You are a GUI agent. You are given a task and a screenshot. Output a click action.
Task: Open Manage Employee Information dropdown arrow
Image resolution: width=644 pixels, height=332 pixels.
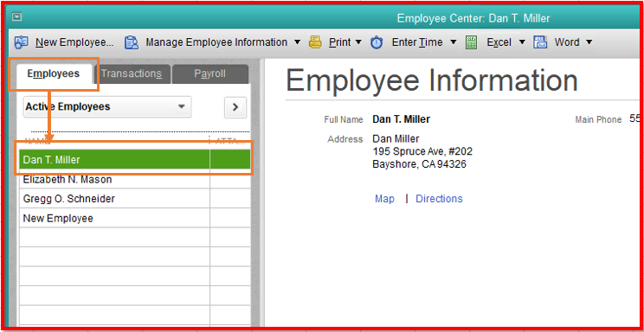pyautogui.click(x=298, y=42)
